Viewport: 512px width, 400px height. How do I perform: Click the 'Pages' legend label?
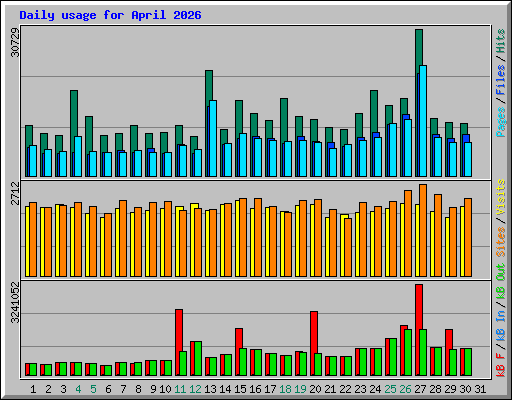[x=500, y=122]
